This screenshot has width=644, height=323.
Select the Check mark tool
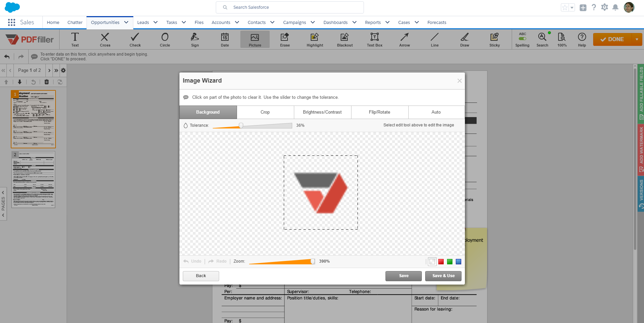pos(135,39)
